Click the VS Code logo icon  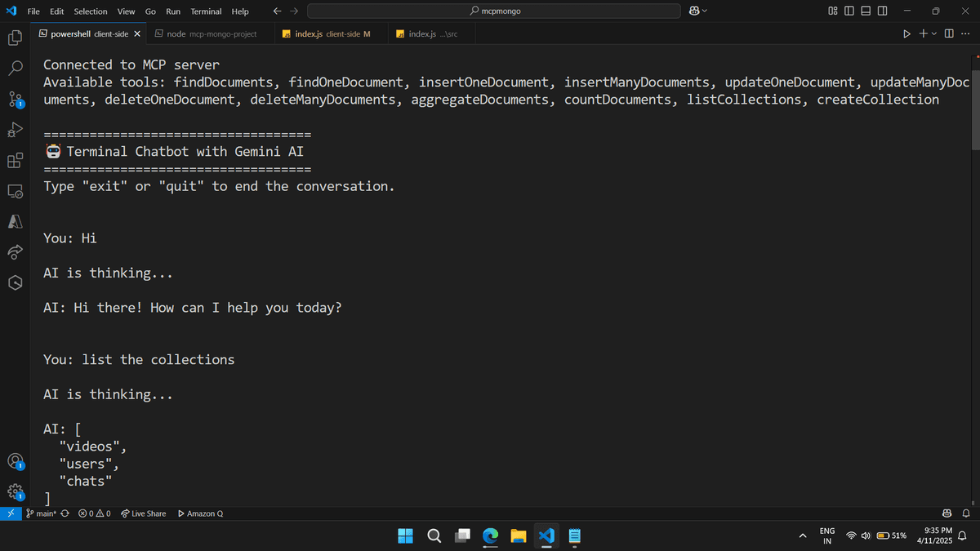pos(10,11)
